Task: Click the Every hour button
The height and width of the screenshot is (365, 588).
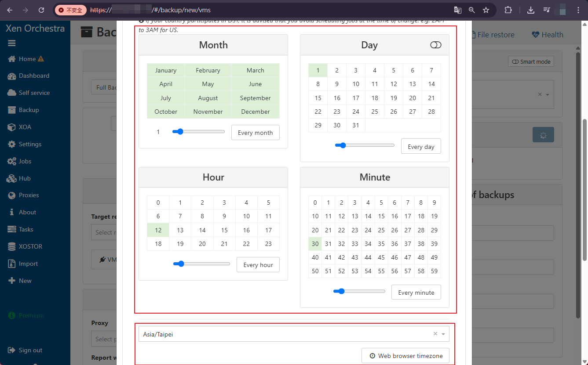Action: tap(258, 265)
